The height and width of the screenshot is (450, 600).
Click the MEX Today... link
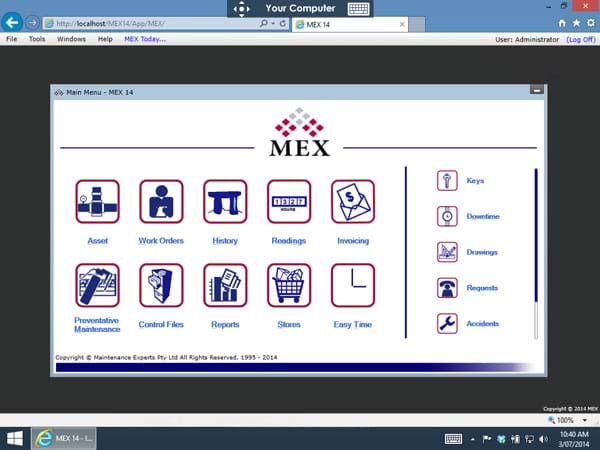pos(145,39)
